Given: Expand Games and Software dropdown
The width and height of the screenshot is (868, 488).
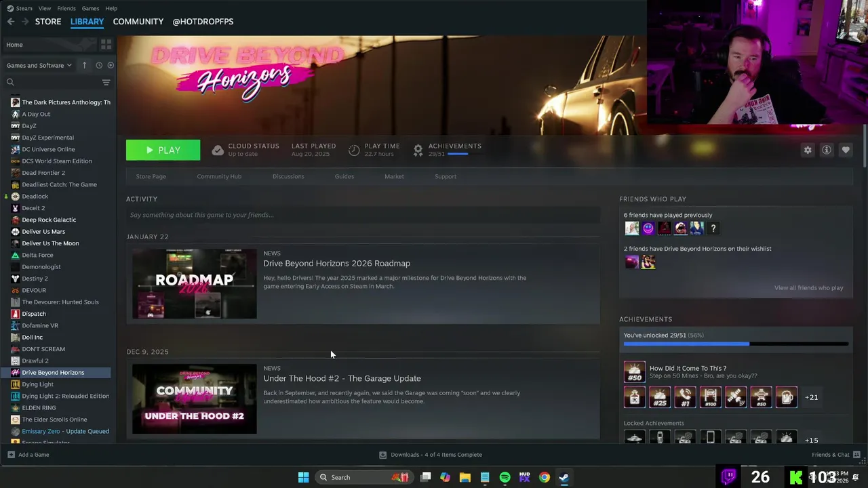Looking at the screenshot, I should (39, 65).
